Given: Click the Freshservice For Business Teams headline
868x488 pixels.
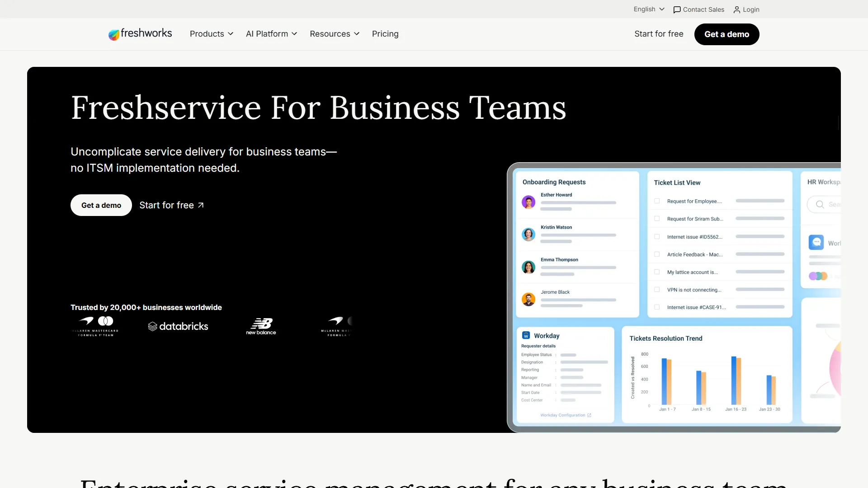Looking at the screenshot, I should (x=318, y=108).
